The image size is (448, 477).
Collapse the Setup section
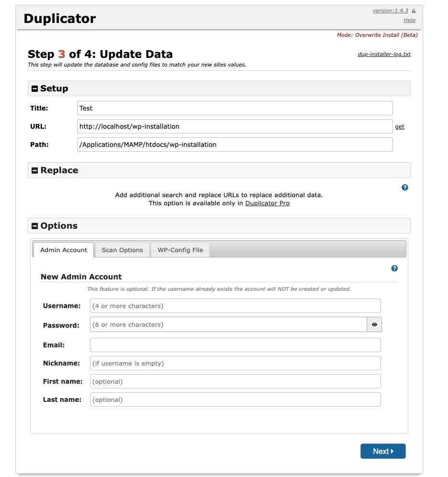(34, 89)
